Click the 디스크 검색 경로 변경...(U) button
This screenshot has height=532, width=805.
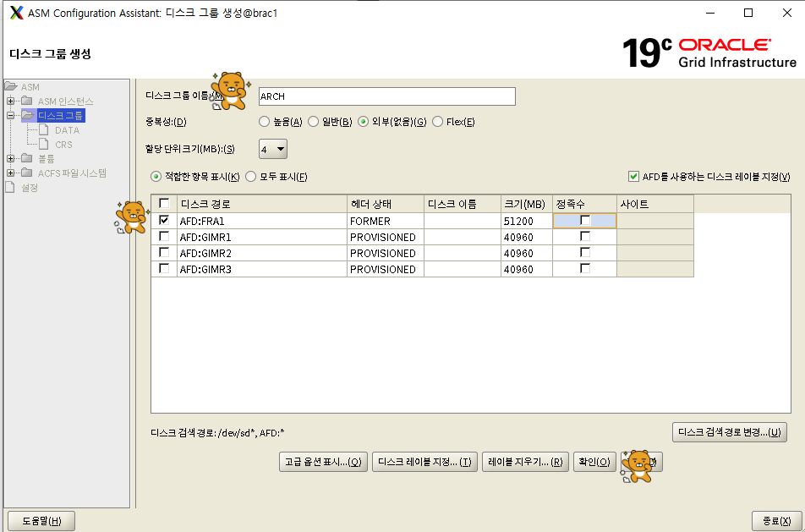click(x=730, y=432)
